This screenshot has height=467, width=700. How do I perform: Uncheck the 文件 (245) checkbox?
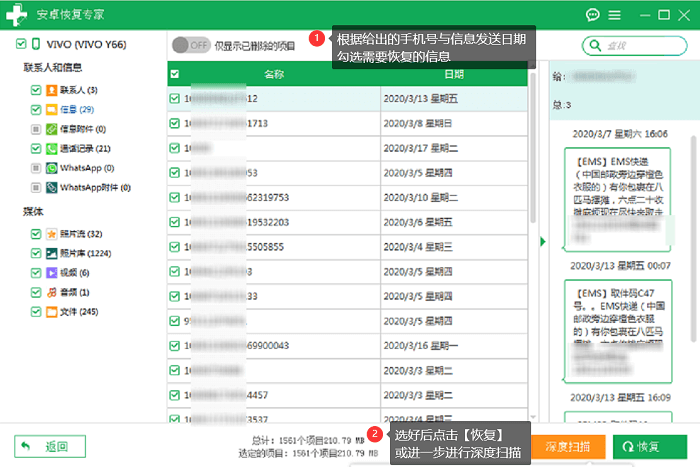(x=36, y=312)
